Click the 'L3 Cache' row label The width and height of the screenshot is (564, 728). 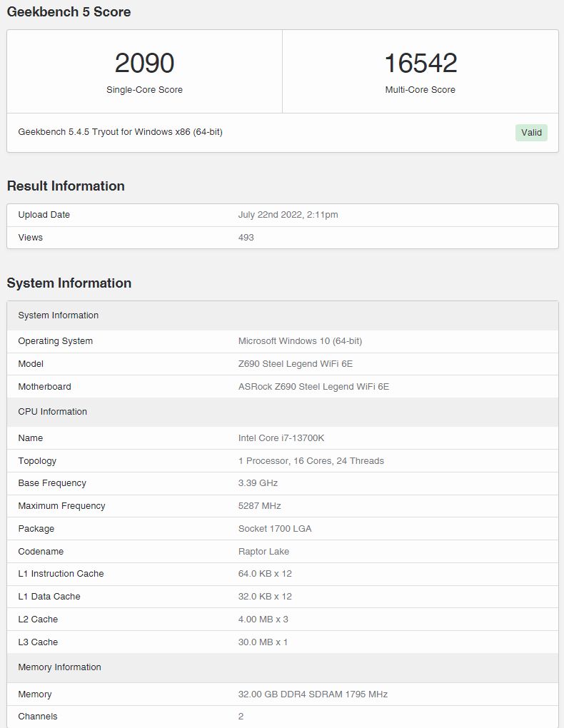click(38, 642)
